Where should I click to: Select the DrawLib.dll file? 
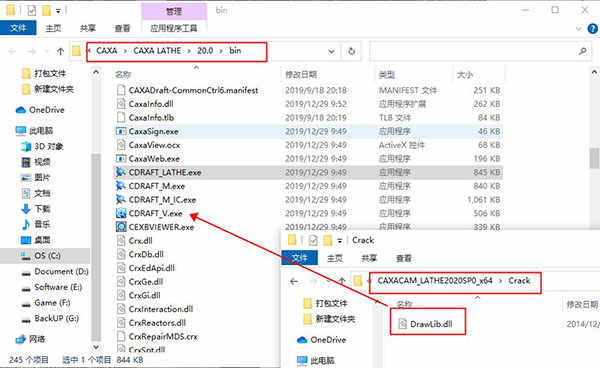pyautogui.click(x=426, y=324)
